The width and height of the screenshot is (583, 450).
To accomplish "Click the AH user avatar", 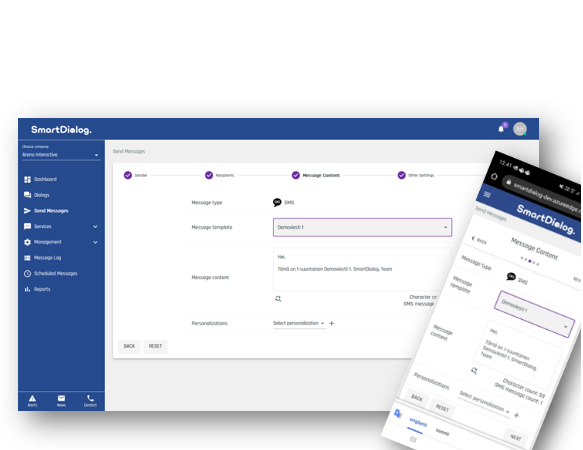I will click(520, 129).
